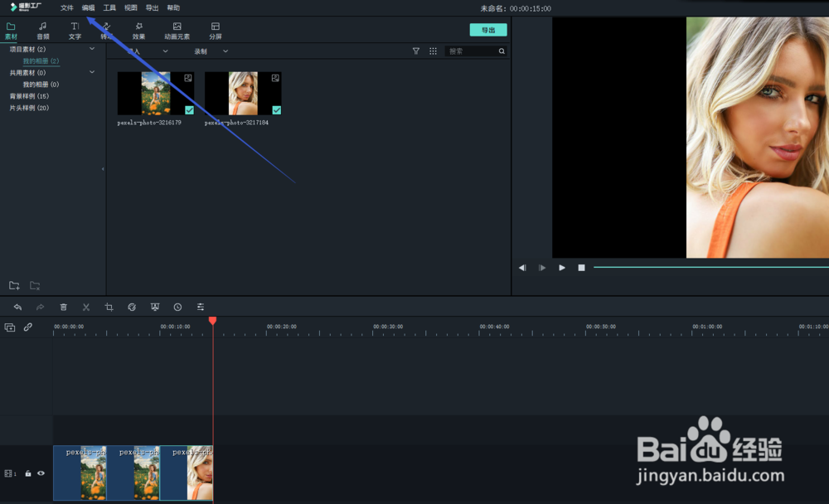Click the filter funnel icon

416,51
